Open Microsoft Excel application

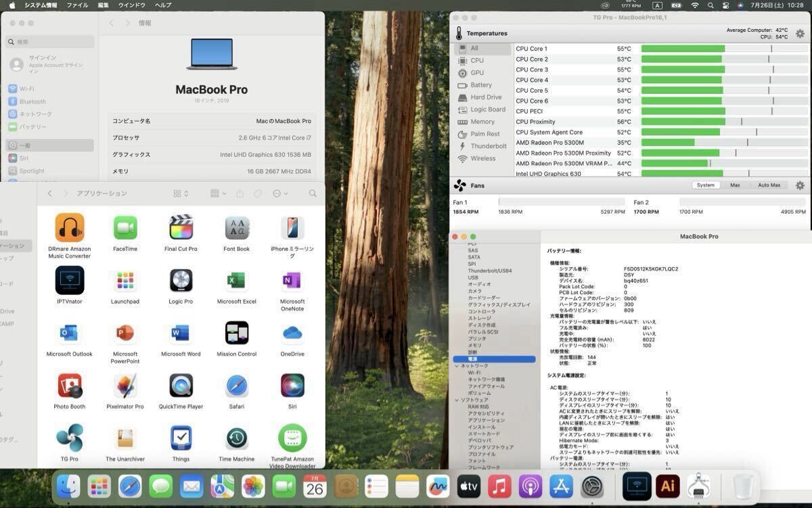237,280
